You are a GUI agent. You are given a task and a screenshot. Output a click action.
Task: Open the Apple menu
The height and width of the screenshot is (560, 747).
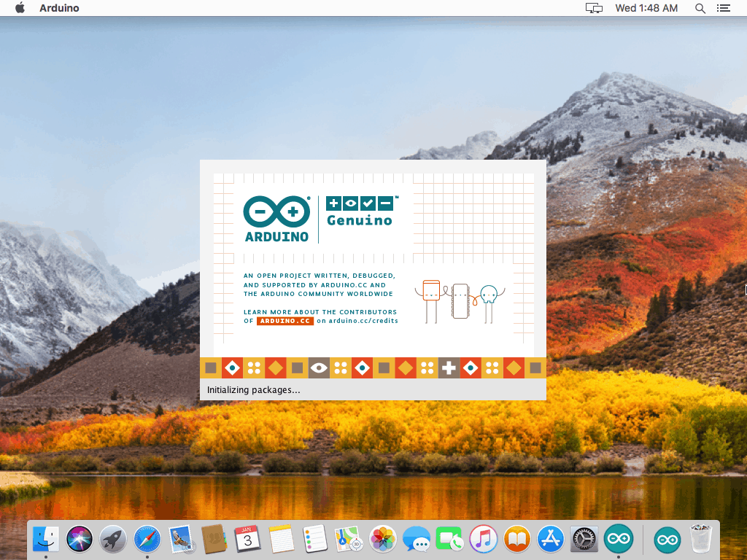point(20,8)
